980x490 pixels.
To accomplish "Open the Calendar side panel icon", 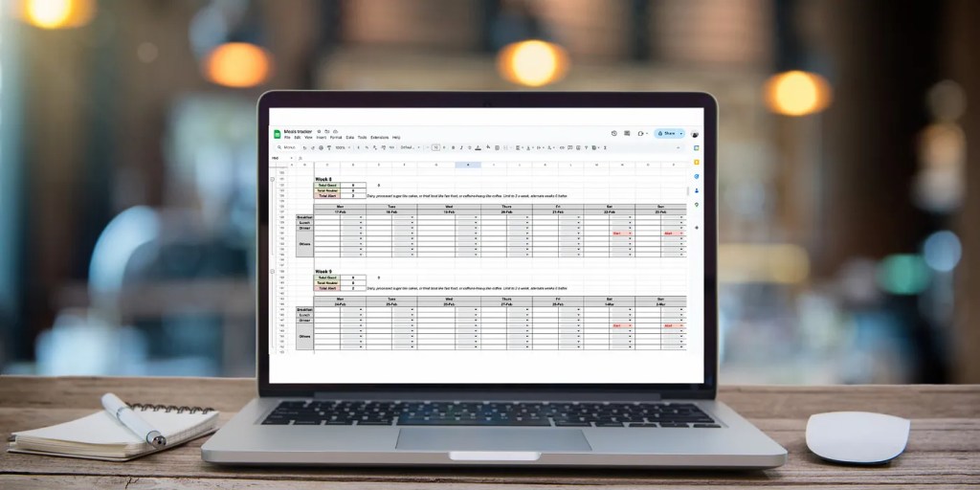I will click(x=697, y=148).
